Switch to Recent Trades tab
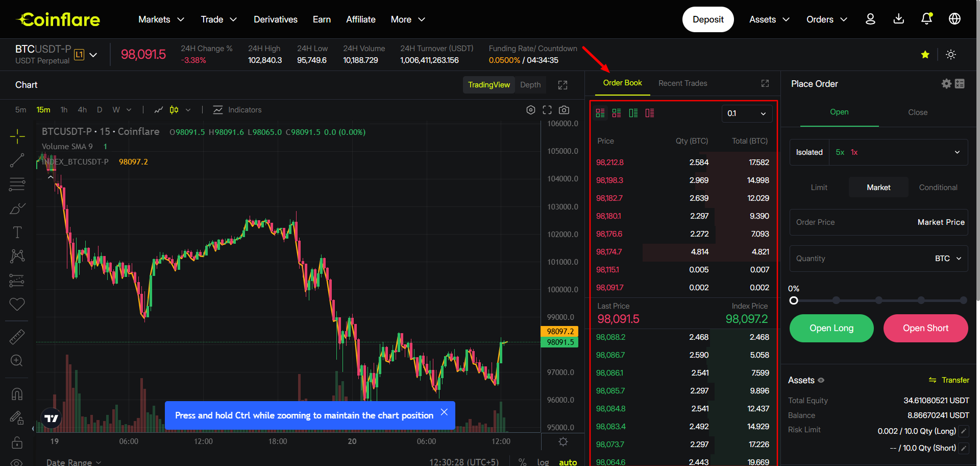The image size is (980, 466). [682, 83]
